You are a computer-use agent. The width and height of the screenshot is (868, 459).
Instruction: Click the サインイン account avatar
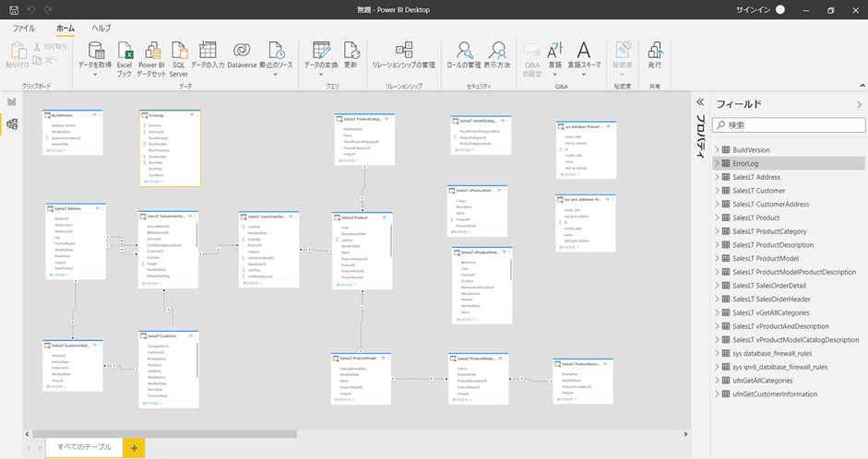(x=780, y=10)
